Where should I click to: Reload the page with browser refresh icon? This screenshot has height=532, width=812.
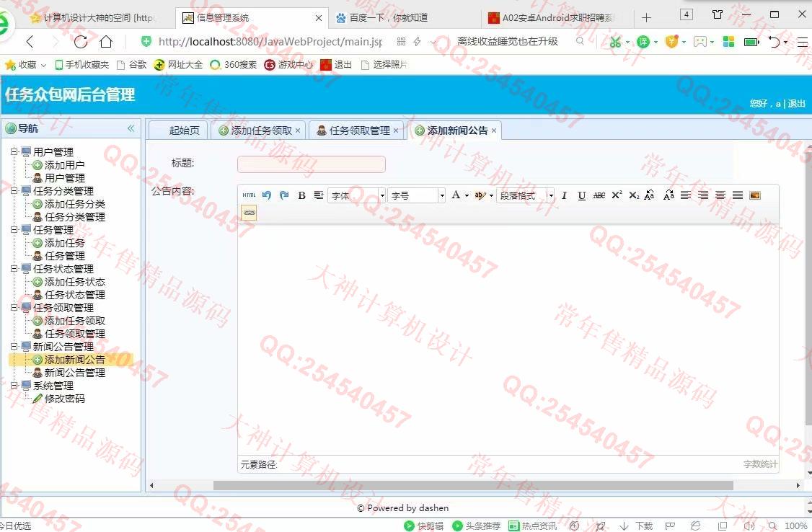tap(80, 41)
